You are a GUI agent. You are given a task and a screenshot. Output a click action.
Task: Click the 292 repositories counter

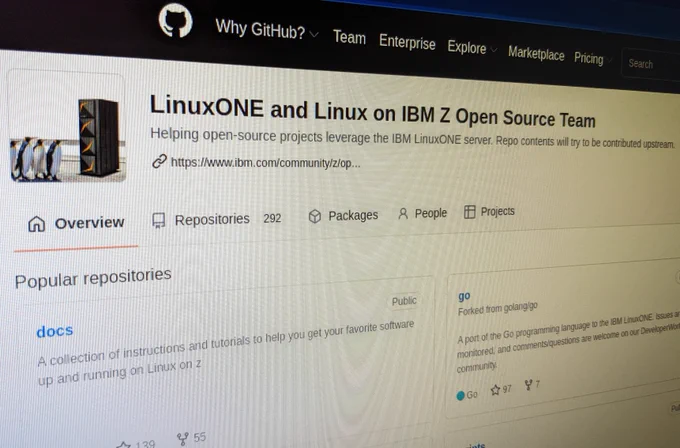[272, 218]
